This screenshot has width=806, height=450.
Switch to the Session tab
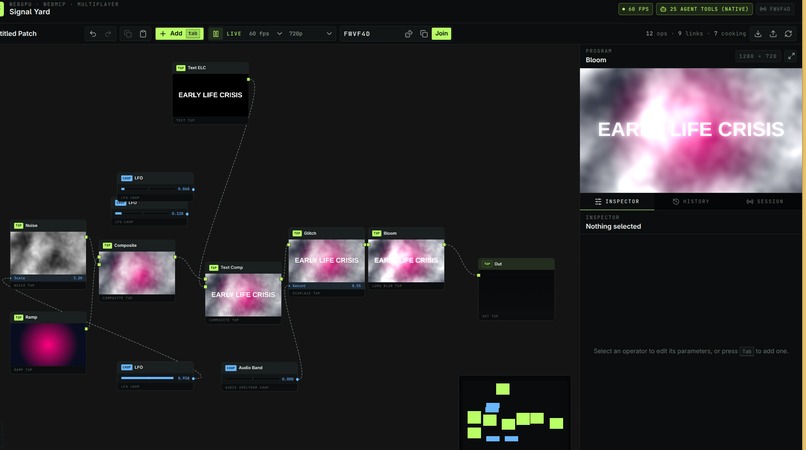click(x=765, y=202)
